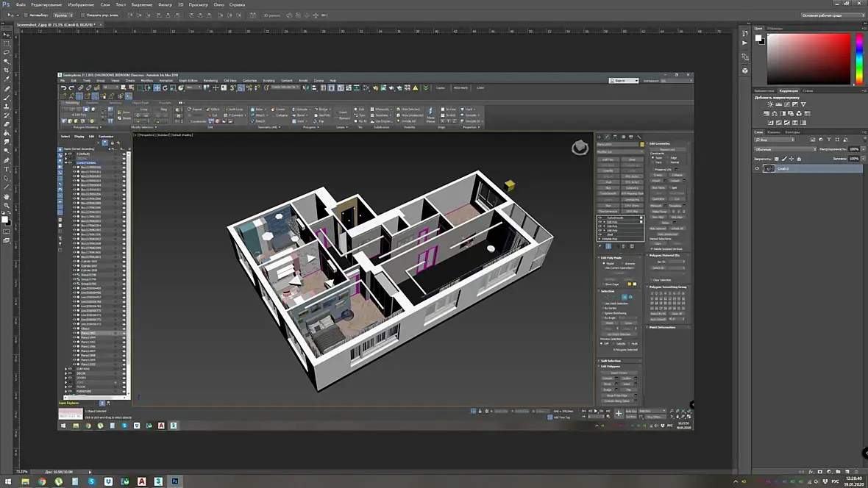Select the Crop tool
Image resolution: width=868 pixels, height=488 pixels.
point(7,71)
